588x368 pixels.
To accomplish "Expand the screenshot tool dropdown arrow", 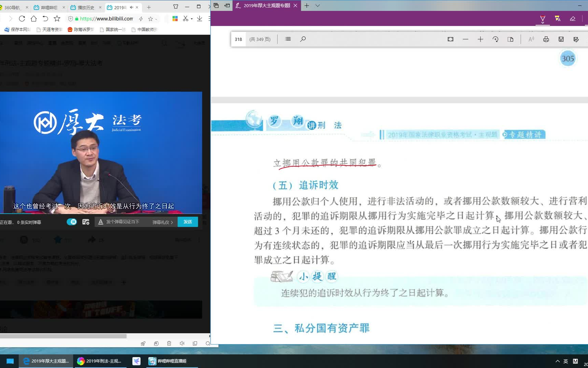I will click(x=192, y=19).
